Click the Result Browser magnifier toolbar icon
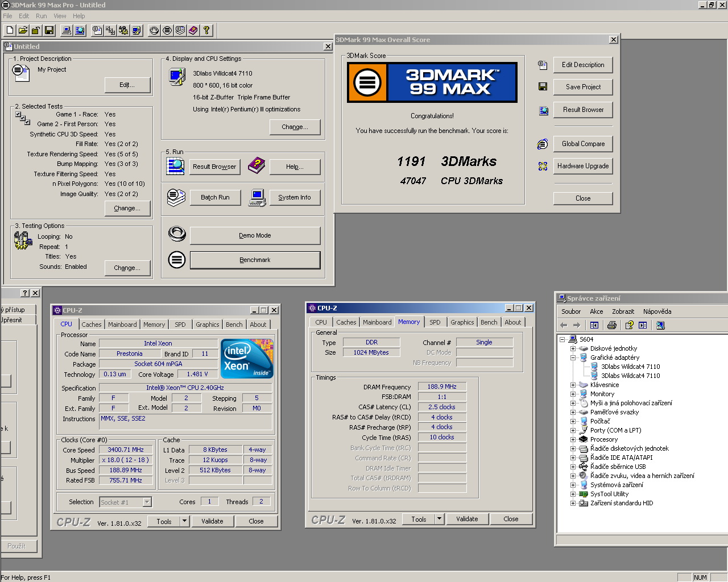Viewport: 728px width, 582px height. (80, 30)
